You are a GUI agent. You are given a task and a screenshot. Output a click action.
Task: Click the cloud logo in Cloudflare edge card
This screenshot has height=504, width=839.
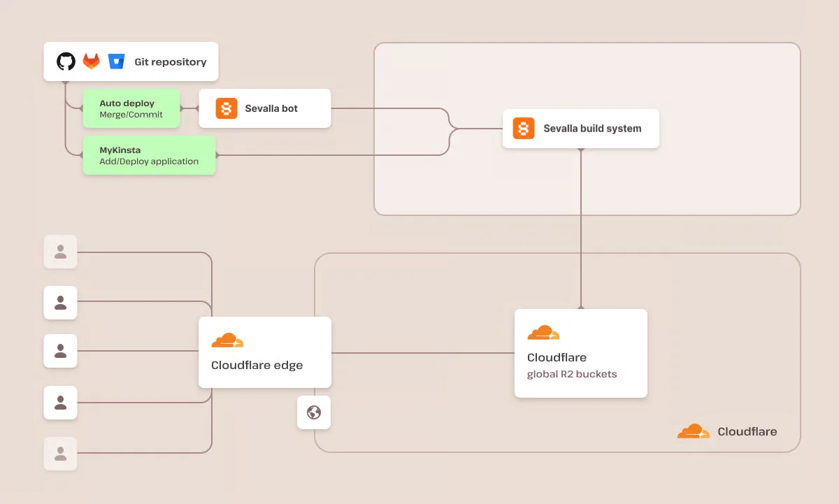tap(227, 340)
